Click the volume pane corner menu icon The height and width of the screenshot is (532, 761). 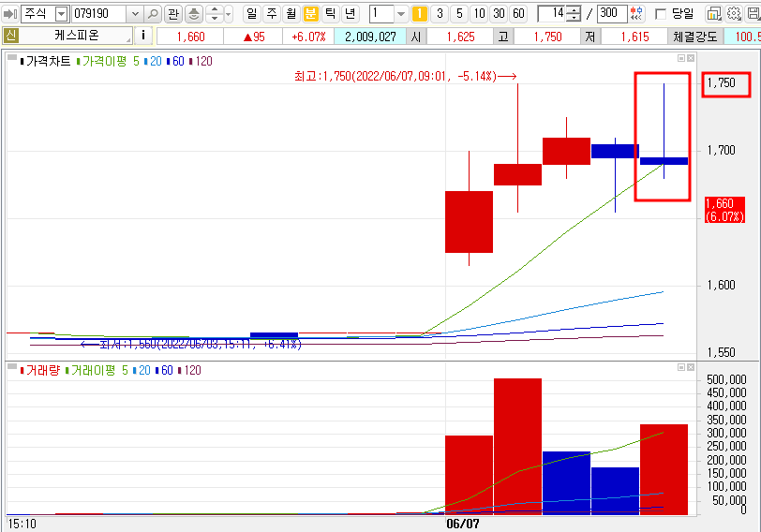point(12,366)
